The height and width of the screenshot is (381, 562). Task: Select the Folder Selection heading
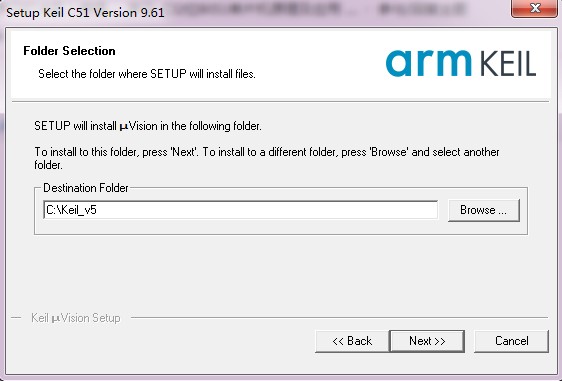click(69, 51)
